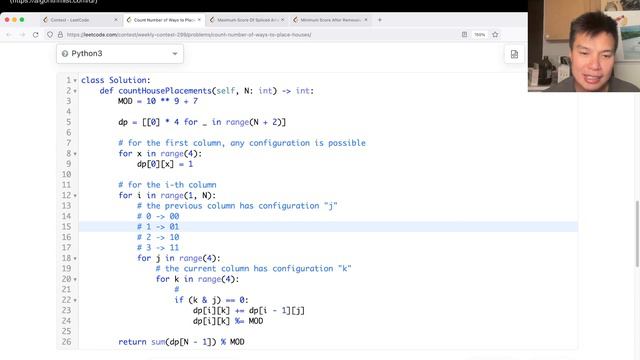Open the editor document icon button

[x=514, y=54]
